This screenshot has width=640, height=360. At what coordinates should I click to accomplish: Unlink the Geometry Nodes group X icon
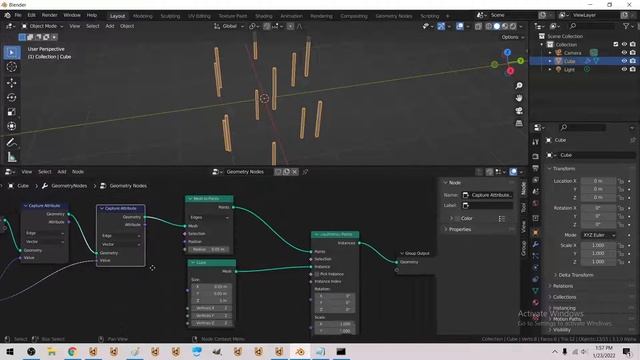pyautogui.click(x=295, y=172)
